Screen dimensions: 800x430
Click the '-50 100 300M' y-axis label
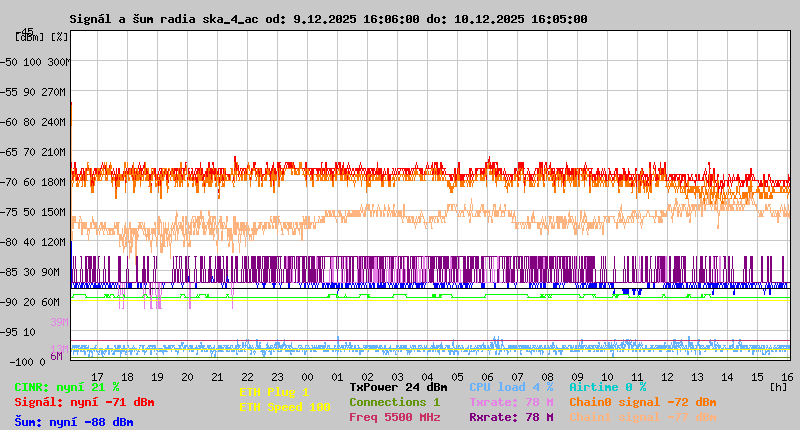[x=33, y=62]
